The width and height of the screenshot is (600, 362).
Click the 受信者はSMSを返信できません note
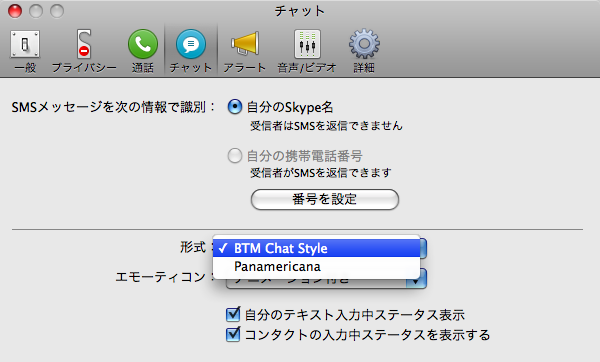326,126
